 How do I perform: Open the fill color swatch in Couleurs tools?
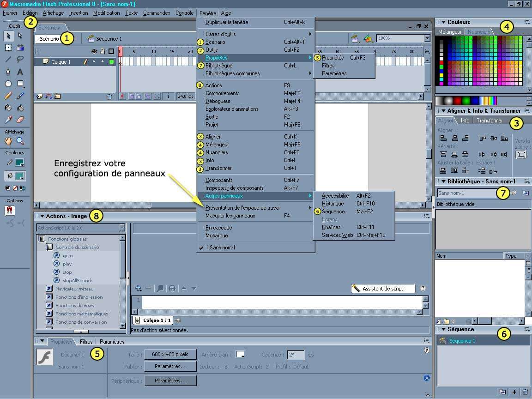(x=20, y=176)
